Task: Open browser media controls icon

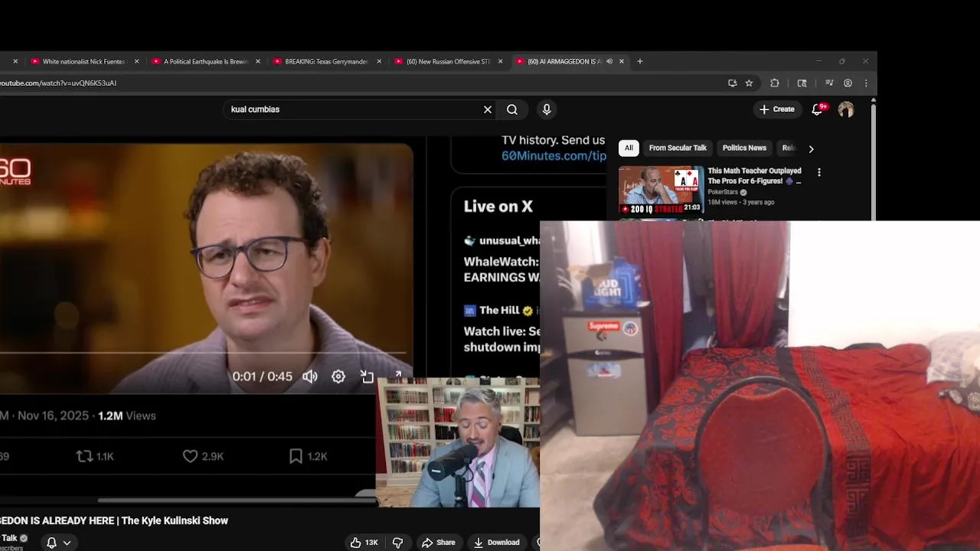Action: point(829,83)
